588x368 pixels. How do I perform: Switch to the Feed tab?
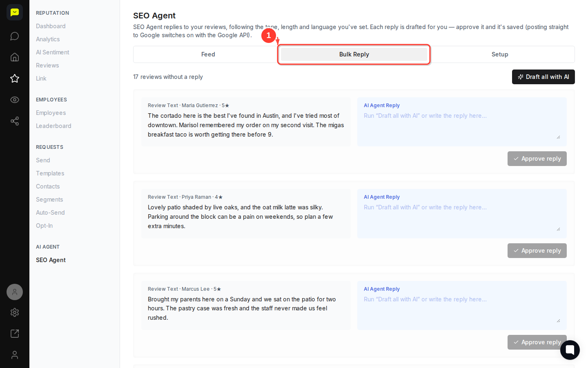click(208, 54)
